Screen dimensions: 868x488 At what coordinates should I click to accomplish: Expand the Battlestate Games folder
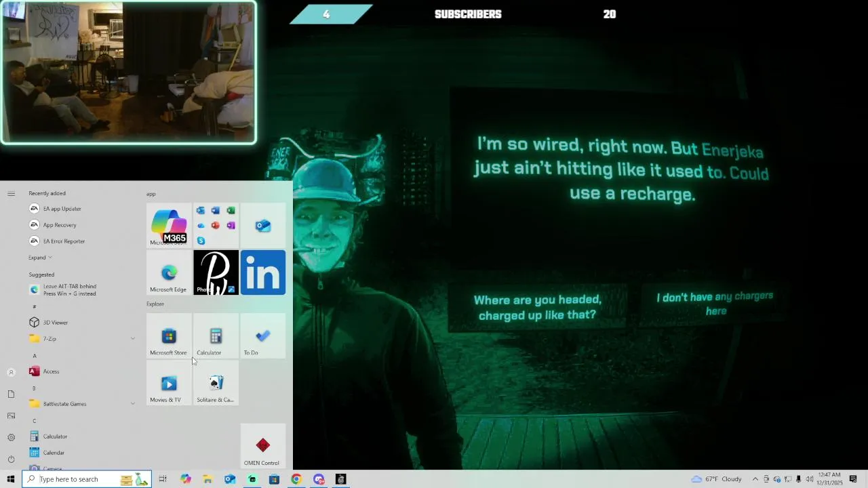point(81,404)
